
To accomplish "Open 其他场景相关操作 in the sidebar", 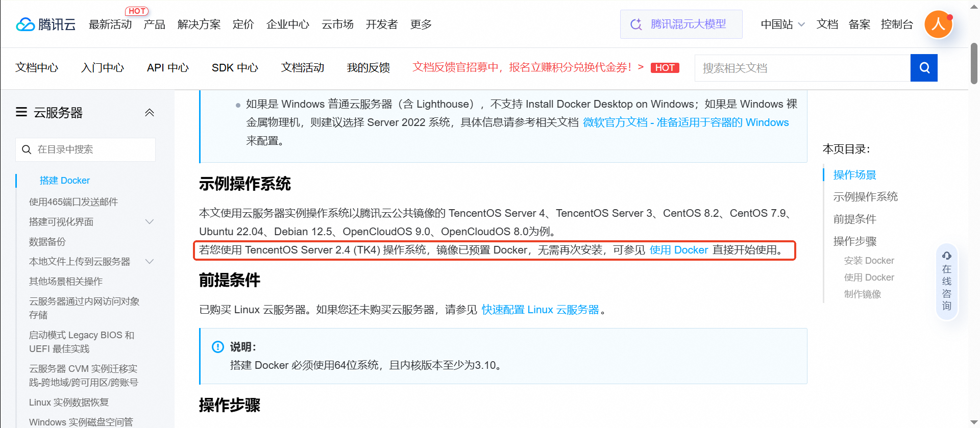I will (x=66, y=282).
